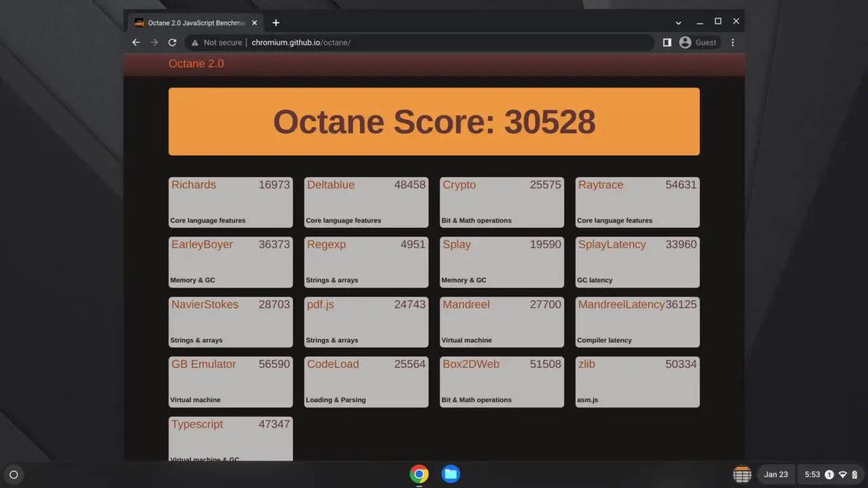The height and width of the screenshot is (488, 868).
Task: Open the Crypto benchmark link
Action: coord(459,185)
